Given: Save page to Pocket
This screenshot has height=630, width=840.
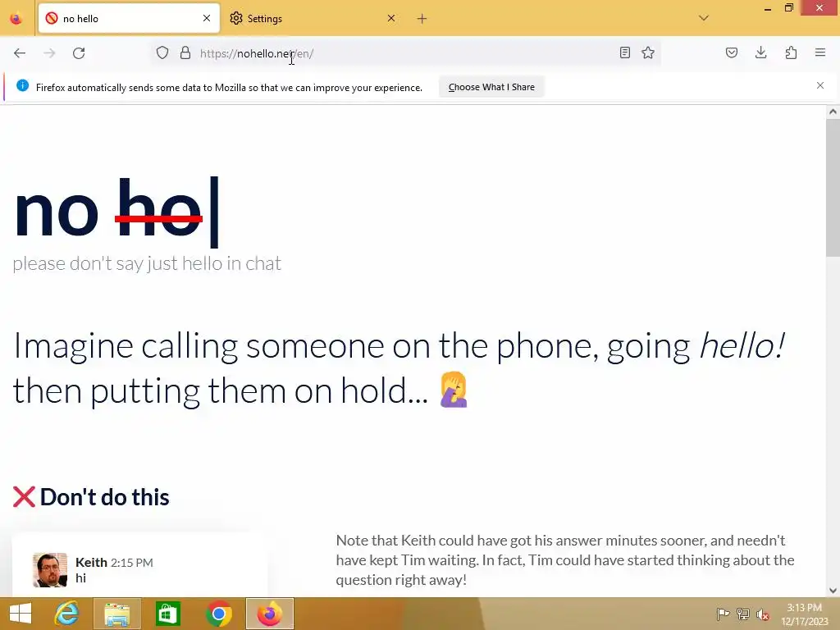Looking at the screenshot, I should point(732,52).
